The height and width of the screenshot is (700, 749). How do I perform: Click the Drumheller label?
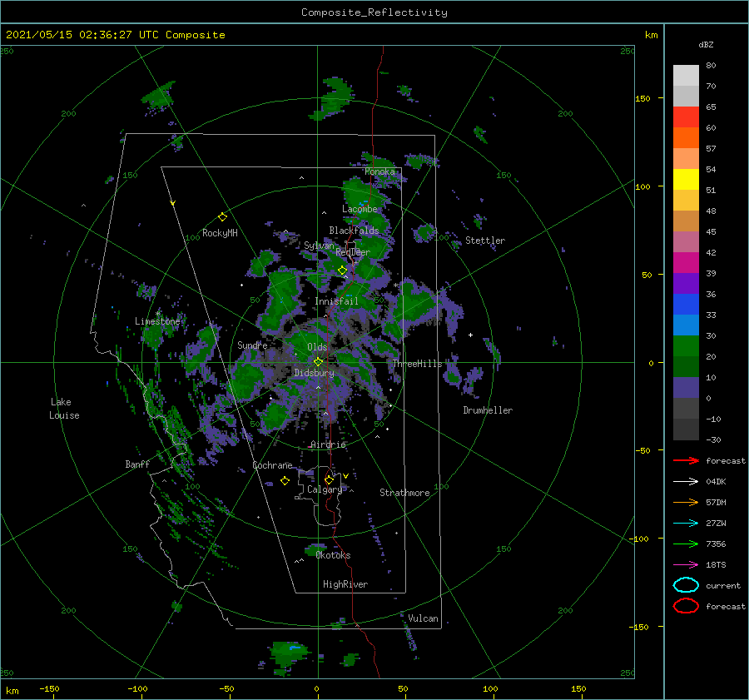click(x=488, y=410)
